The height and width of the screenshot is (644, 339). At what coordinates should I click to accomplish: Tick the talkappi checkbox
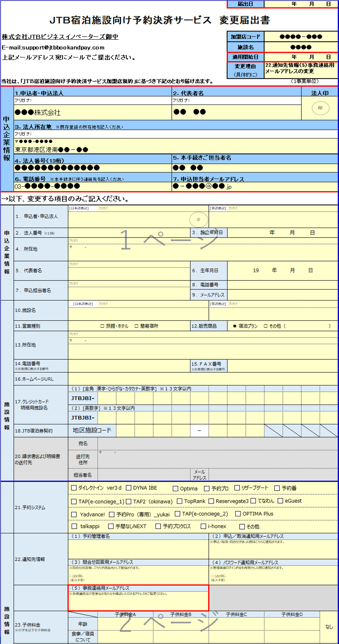click(75, 526)
